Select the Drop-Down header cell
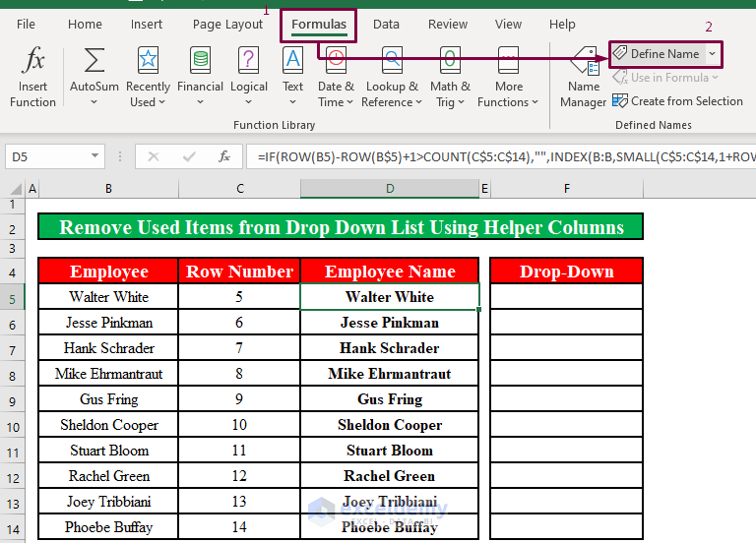756x543 pixels. pyautogui.click(x=567, y=271)
